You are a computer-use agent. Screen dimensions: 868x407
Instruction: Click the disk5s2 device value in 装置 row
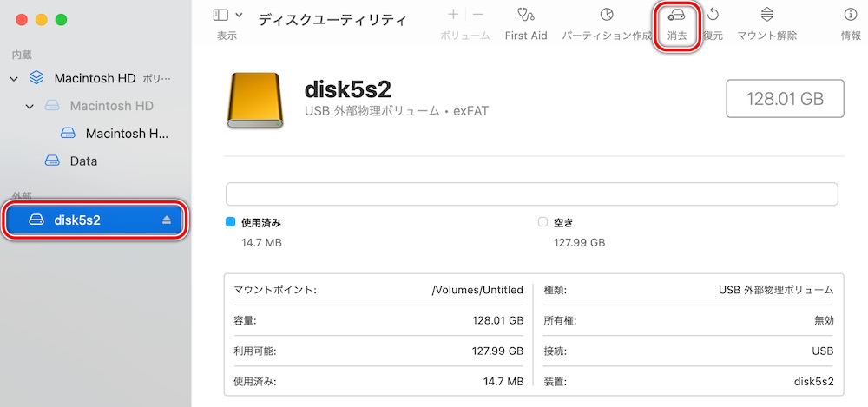814,382
